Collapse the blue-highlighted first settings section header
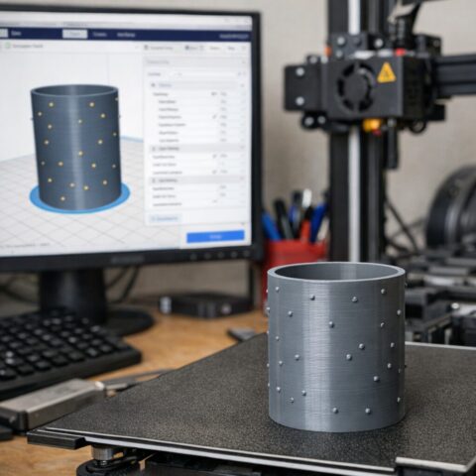Image resolution: width=476 pixels, height=476 pixels. (x=197, y=85)
